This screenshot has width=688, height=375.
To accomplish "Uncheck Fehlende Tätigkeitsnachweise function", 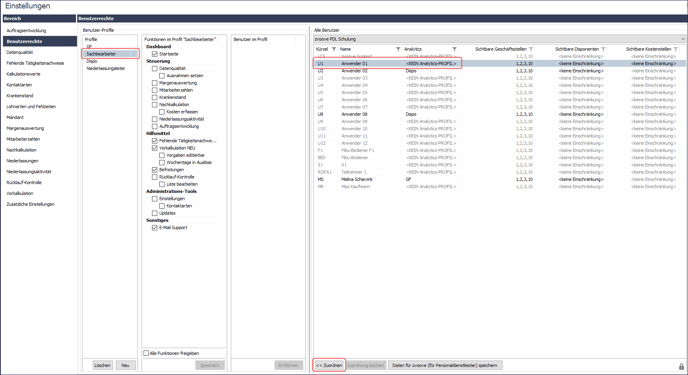I will 154,141.
